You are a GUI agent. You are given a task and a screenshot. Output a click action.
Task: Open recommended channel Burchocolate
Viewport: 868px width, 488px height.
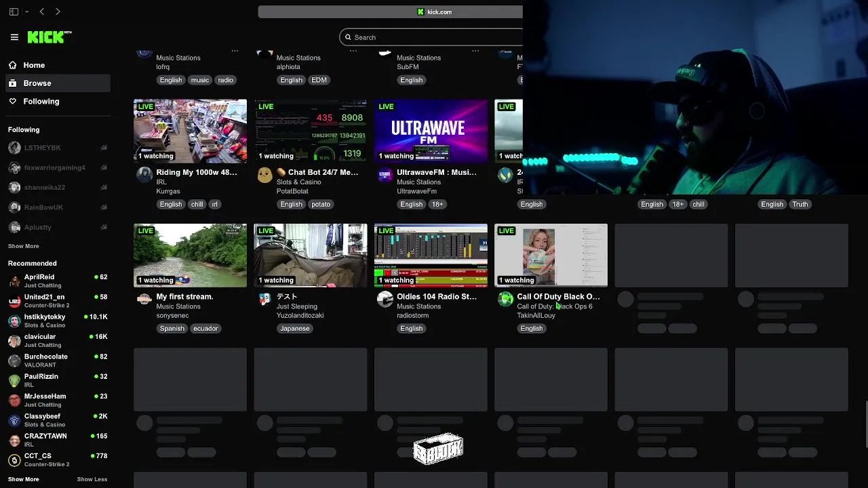(x=58, y=360)
